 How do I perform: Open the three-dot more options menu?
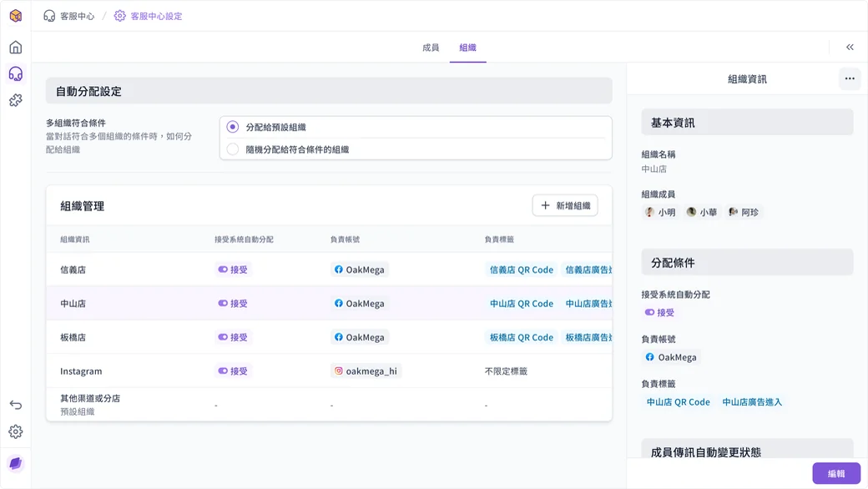[850, 78]
